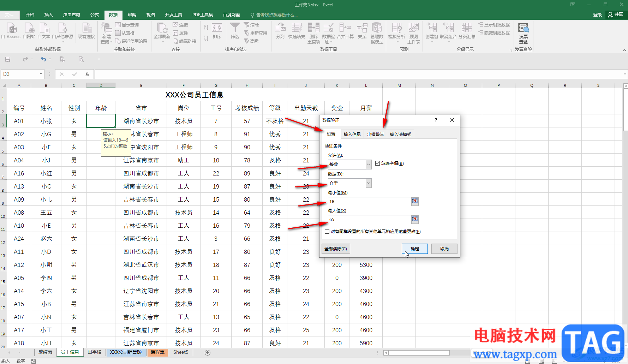Viewport: 628px width, 364px height.
Task: Click the 自 Access import icon
Action: (x=11, y=30)
